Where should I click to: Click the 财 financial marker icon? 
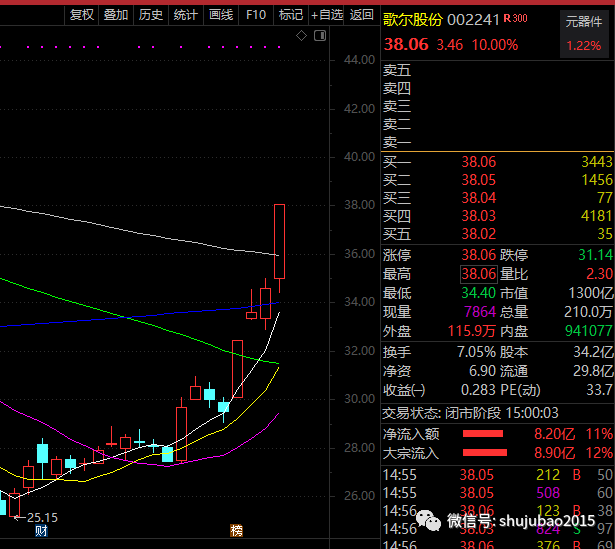41,530
